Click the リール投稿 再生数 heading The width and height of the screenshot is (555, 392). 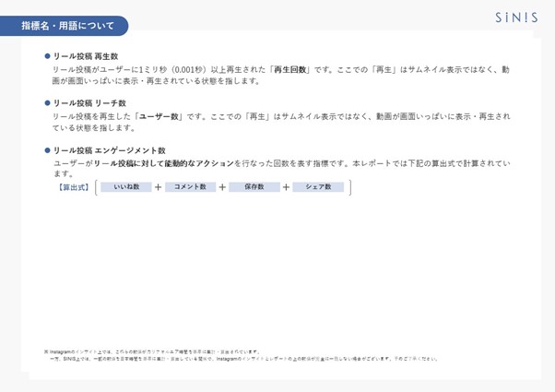(86, 56)
